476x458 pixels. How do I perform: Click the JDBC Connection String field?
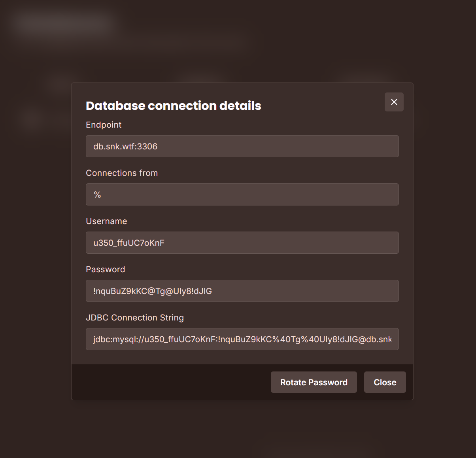tap(242, 339)
